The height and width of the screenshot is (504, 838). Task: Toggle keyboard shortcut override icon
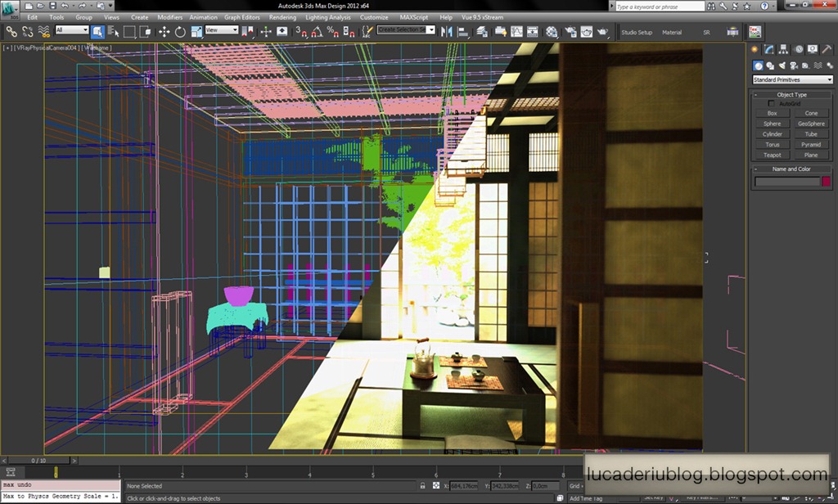point(282,32)
